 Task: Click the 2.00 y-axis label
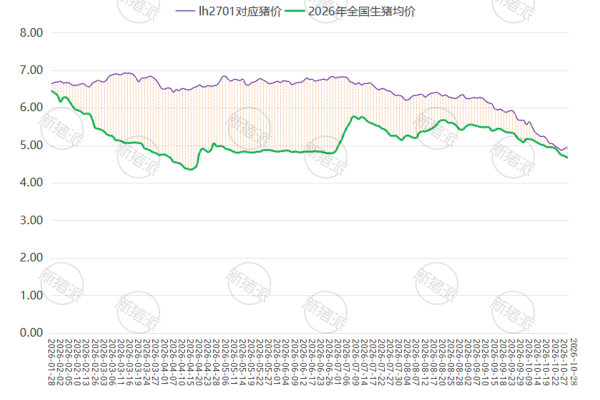[x=31, y=258]
